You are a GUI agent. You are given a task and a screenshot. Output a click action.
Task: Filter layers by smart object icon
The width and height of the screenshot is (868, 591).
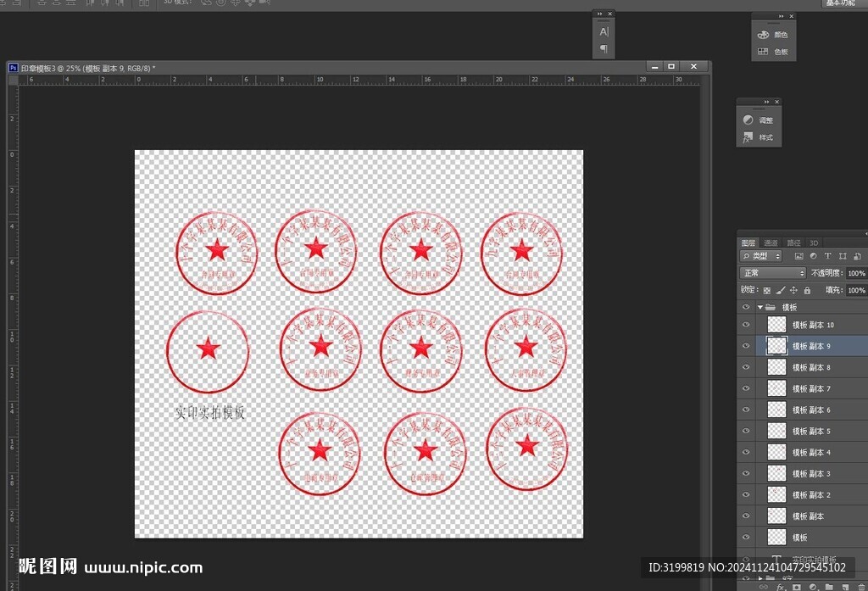(x=857, y=256)
